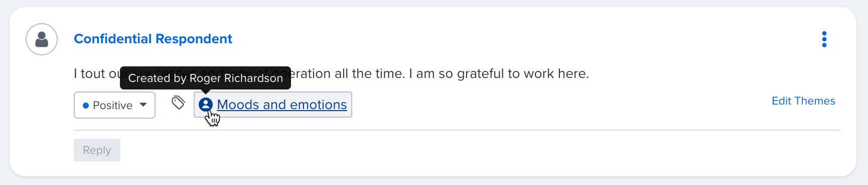Open the Confidential Respondent name link
The image size is (868, 185).
[x=153, y=39]
